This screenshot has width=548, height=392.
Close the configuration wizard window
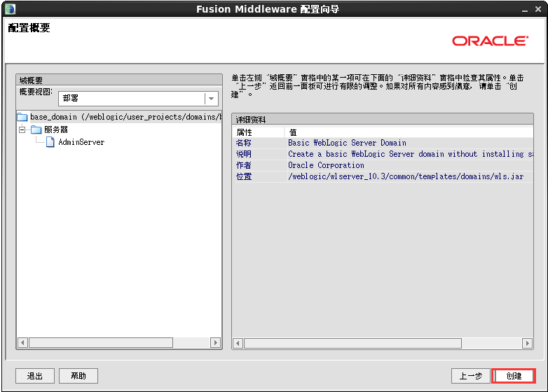pyautogui.click(x=538, y=9)
